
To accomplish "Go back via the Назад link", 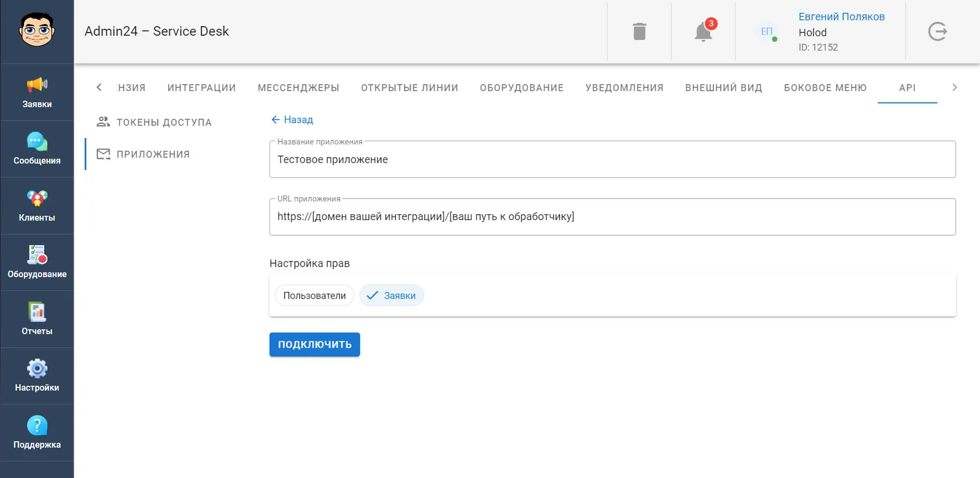I will [292, 120].
